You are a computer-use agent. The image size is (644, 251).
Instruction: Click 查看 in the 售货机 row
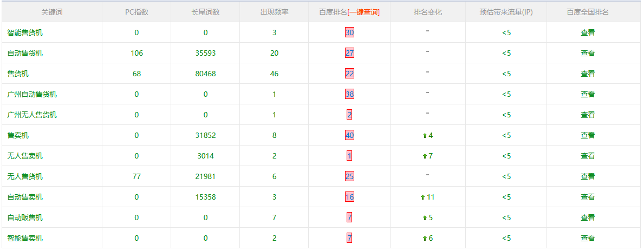(588, 74)
